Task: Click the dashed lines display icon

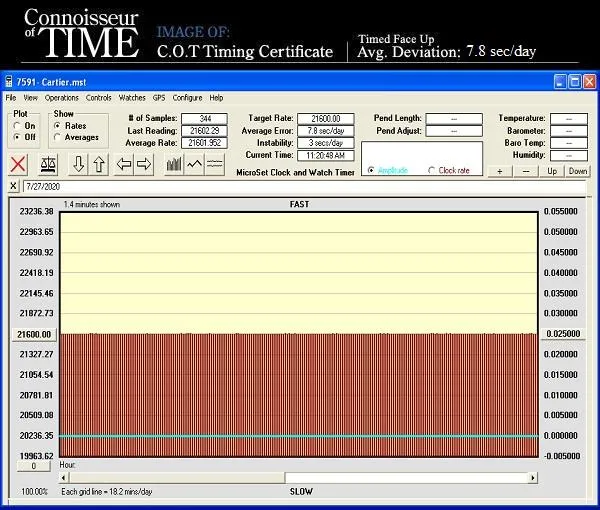Action: (215, 165)
